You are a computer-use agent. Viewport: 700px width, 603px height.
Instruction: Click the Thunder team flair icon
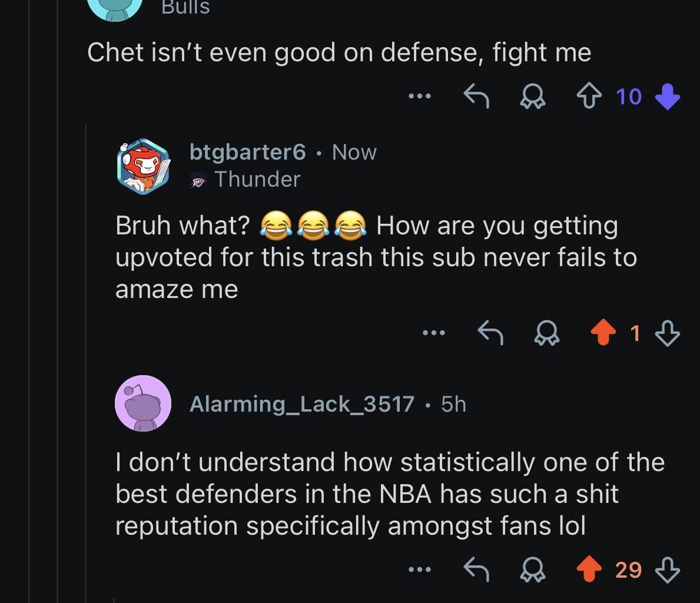pyautogui.click(x=198, y=179)
